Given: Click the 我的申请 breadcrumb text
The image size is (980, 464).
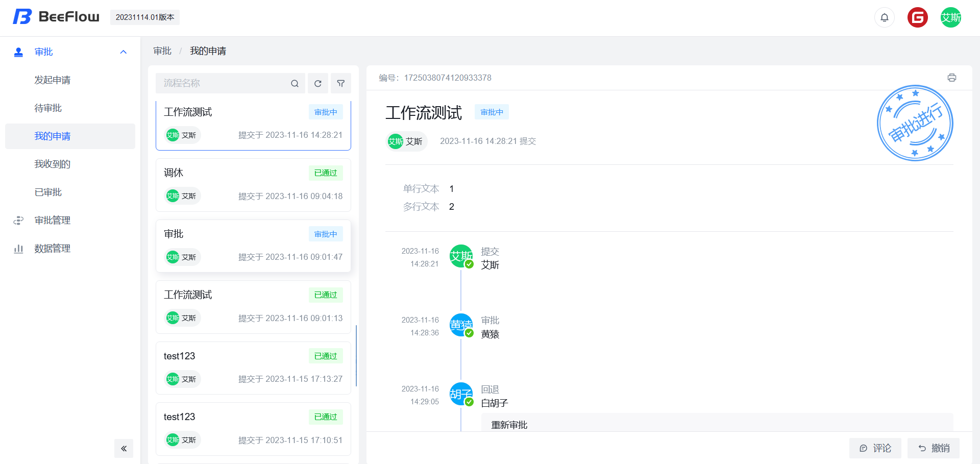Looking at the screenshot, I should pyautogui.click(x=208, y=51).
